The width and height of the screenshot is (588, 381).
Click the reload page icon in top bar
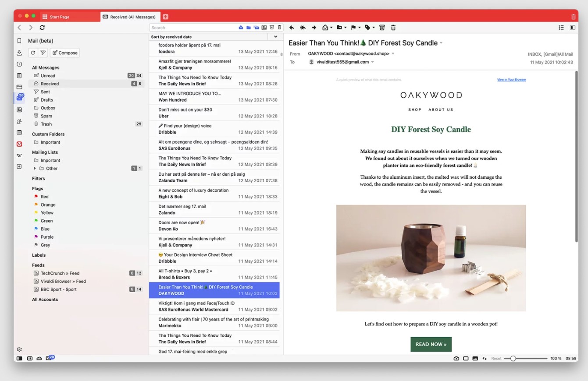point(42,28)
